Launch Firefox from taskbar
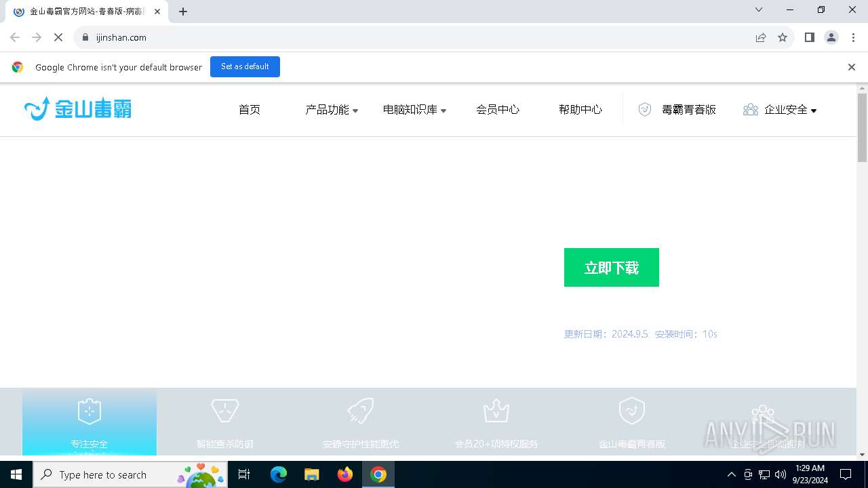 pyautogui.click(x=345, y=474)
